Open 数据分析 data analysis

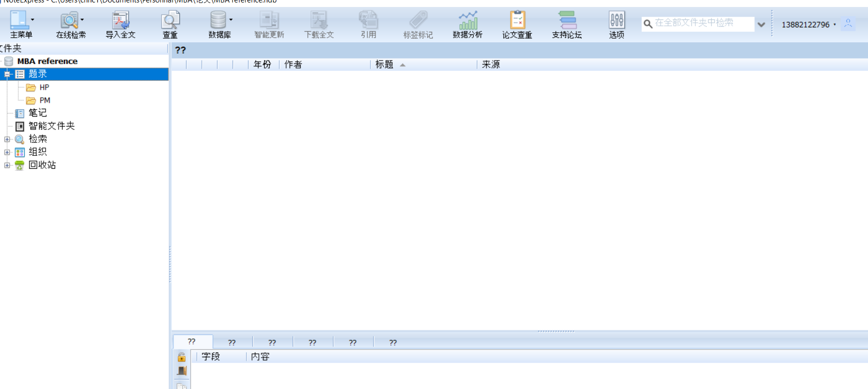point(467,21)
